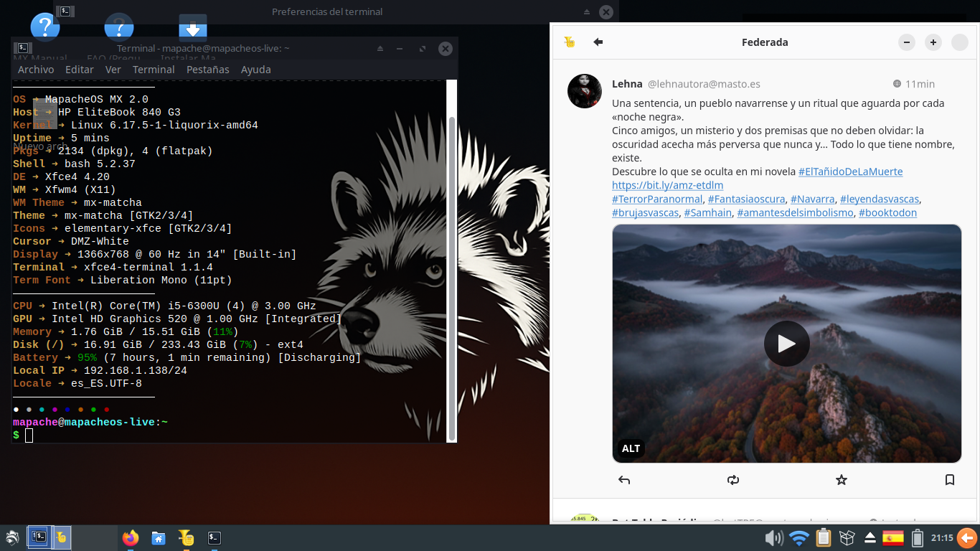Click the terminal scrollbar handle
Image resolution: width=980 pixels, height=551 pixels.
(452, 278)
